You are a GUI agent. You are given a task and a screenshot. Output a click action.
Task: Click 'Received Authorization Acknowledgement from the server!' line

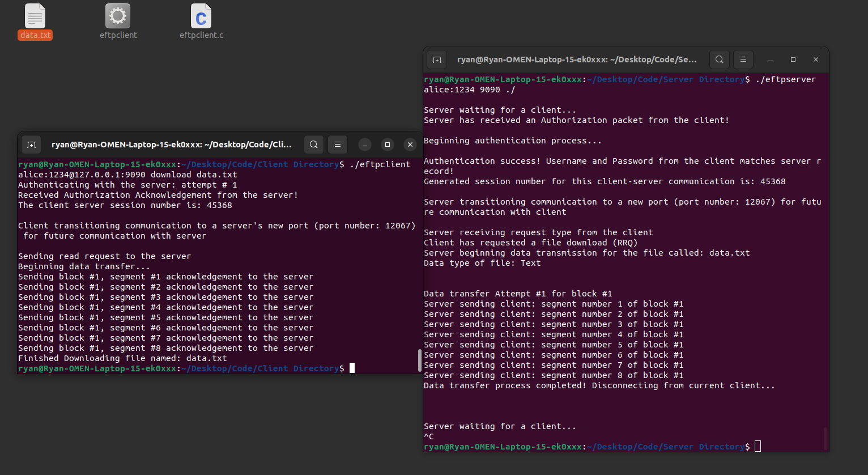(158, 195)
